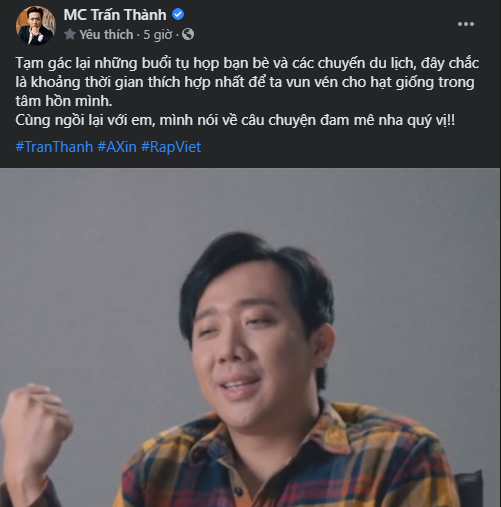Open the 5 giờ timestamp link
Image resolution: width=501 pixels, height=507 pixels.
click(x=158, y=34)
